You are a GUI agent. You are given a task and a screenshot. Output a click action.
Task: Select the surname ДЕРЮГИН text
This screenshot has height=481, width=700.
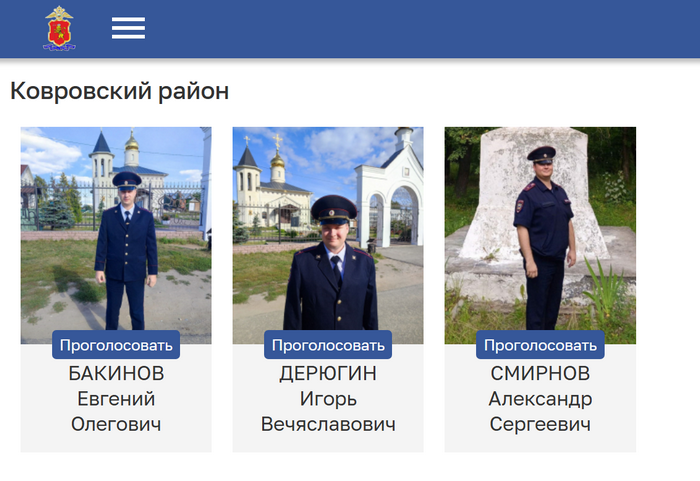coord(328,373)
